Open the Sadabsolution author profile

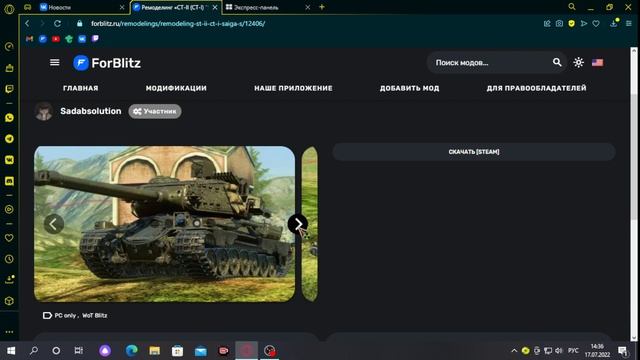pyautogui.click(x=91, y=111)
